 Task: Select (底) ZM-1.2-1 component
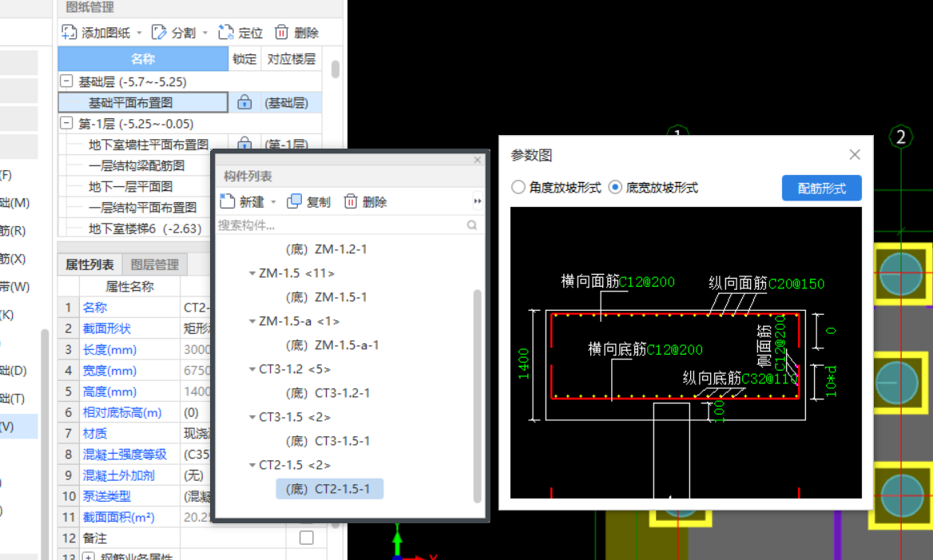(326, 248)
